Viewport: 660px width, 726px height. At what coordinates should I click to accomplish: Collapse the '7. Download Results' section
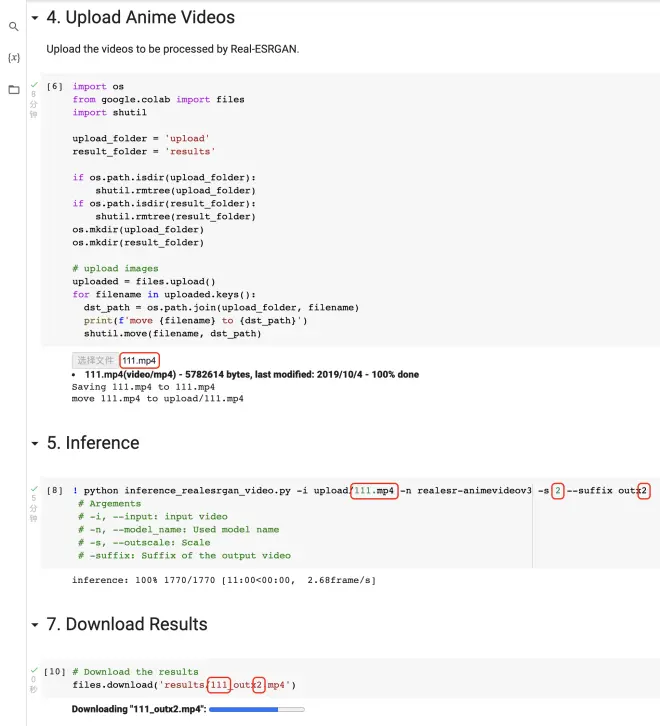pos(35,625)
